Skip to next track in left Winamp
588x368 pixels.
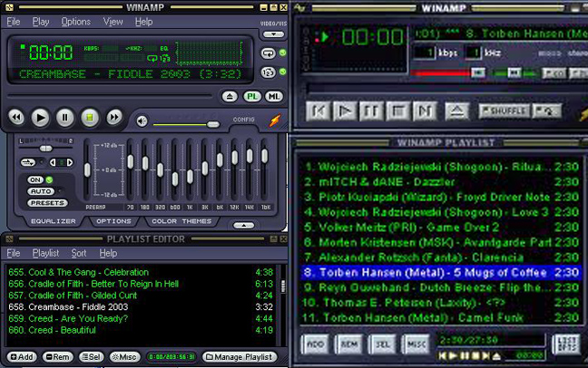[x=114, y=118]
